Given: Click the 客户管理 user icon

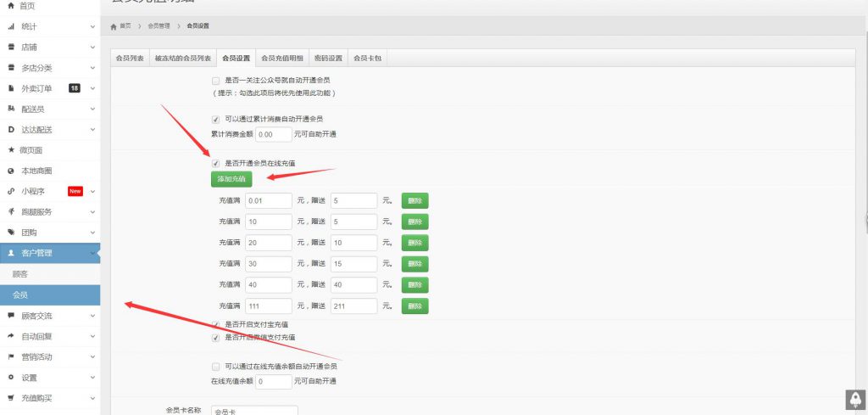Looking at the screenshot, I should click(x=10, y=253).
